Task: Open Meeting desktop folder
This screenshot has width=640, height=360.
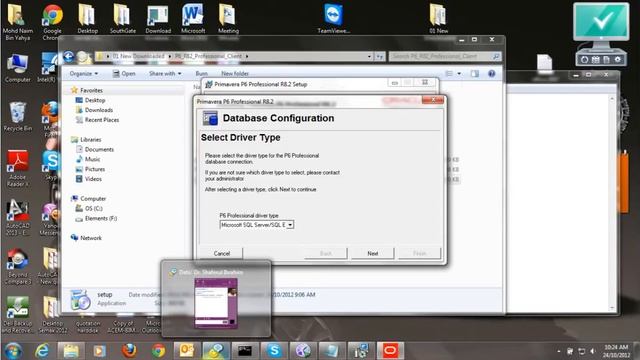Action: pos(228,18)
